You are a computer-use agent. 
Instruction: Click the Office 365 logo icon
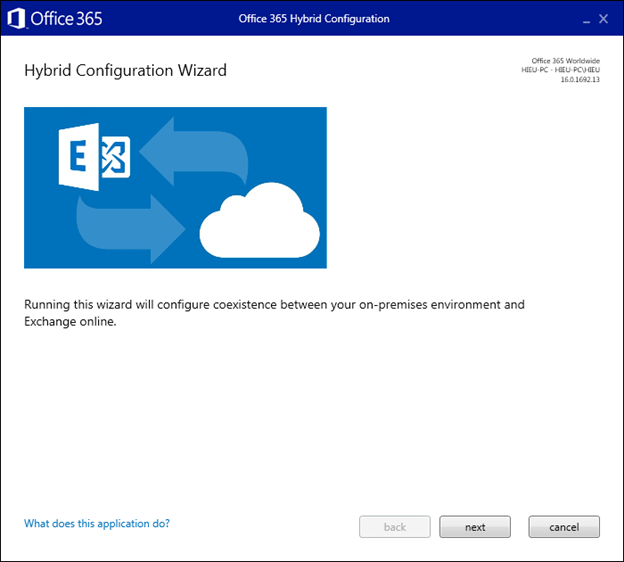(x=17, y=19)
